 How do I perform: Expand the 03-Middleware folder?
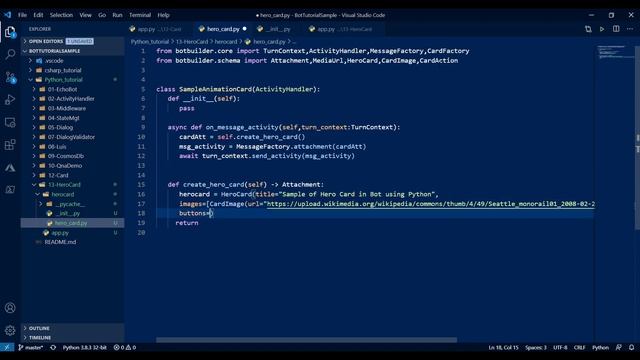pos(73,108)
